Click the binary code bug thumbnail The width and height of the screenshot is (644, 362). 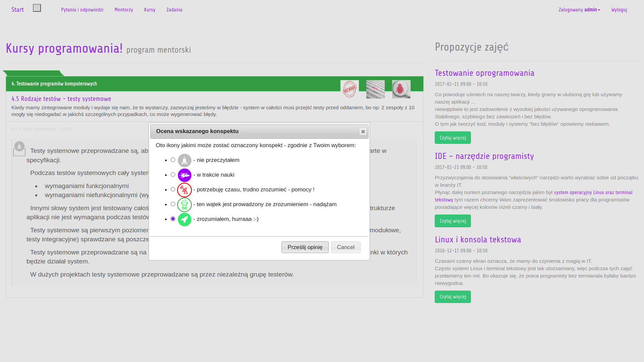375,89
